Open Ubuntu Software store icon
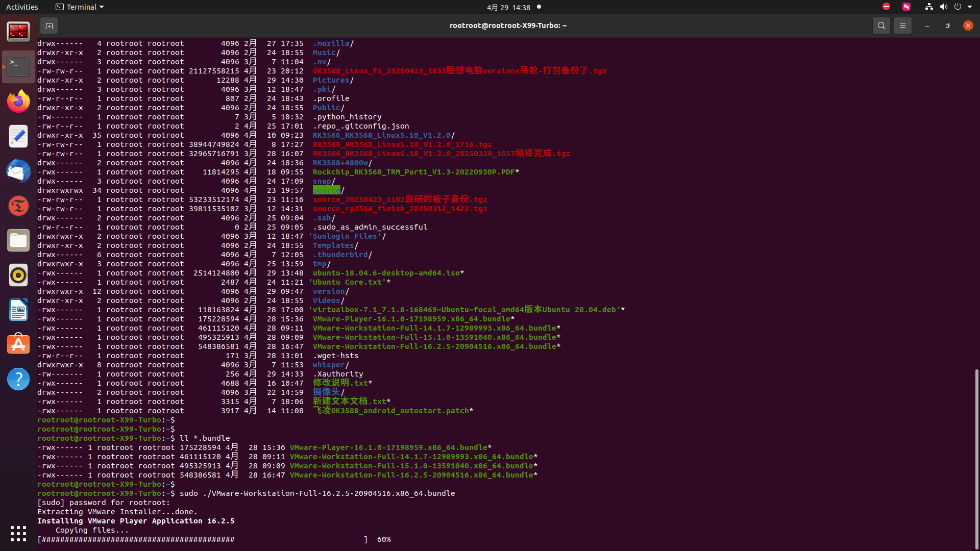 tap(18, 344)
